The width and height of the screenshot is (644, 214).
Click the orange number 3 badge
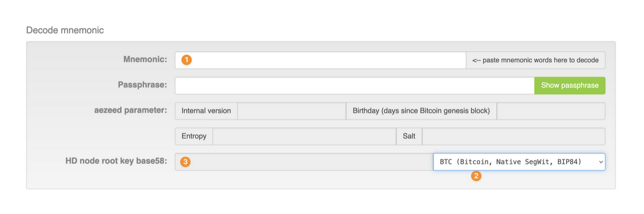[x=185, y=162]
